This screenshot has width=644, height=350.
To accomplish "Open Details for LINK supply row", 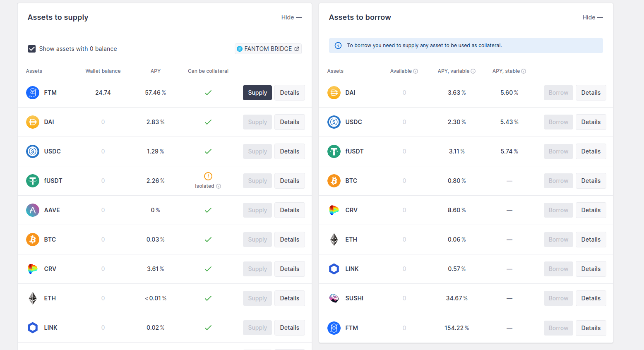I will tap(290, 328).
